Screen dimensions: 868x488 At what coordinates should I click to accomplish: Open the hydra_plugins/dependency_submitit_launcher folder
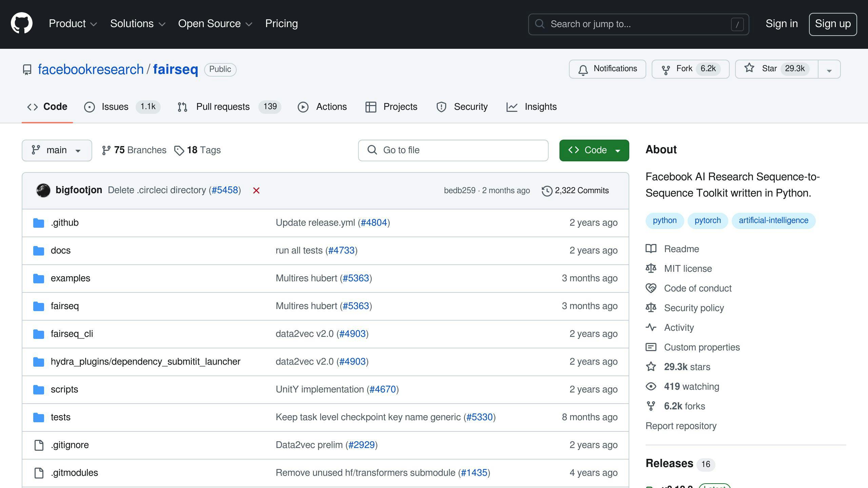145,362
